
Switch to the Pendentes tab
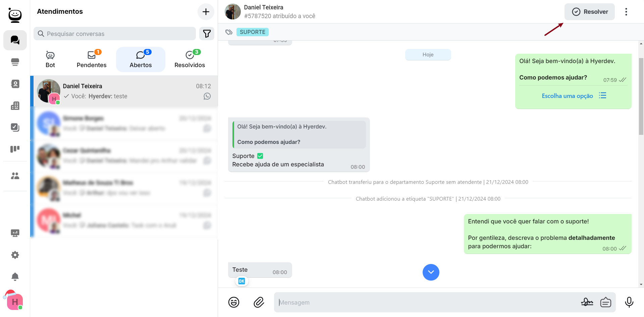tap(92, 59)
